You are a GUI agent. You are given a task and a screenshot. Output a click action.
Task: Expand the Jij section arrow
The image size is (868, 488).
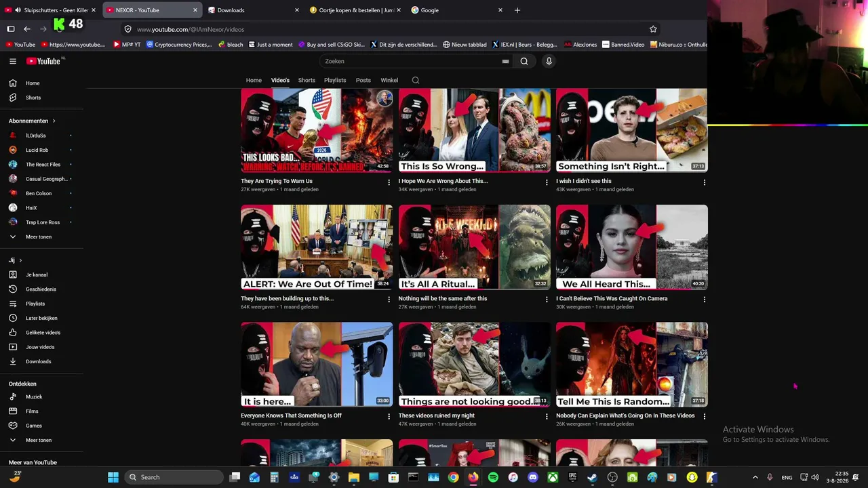(20, 260)
